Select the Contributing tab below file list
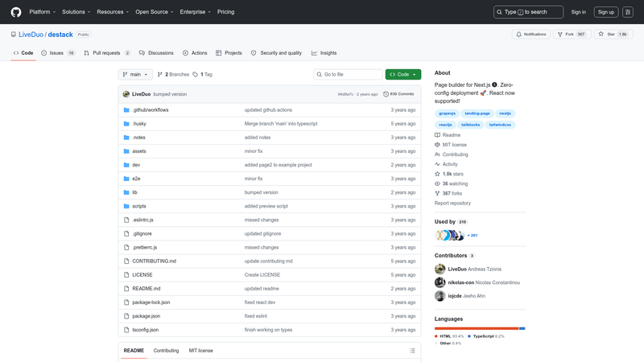This screenshot has width=644, height=362. (166, 351)
